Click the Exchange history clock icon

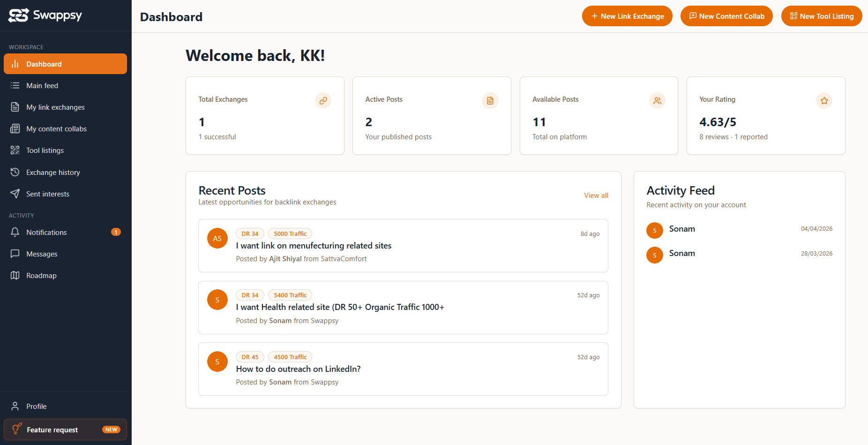click(15, 172)
